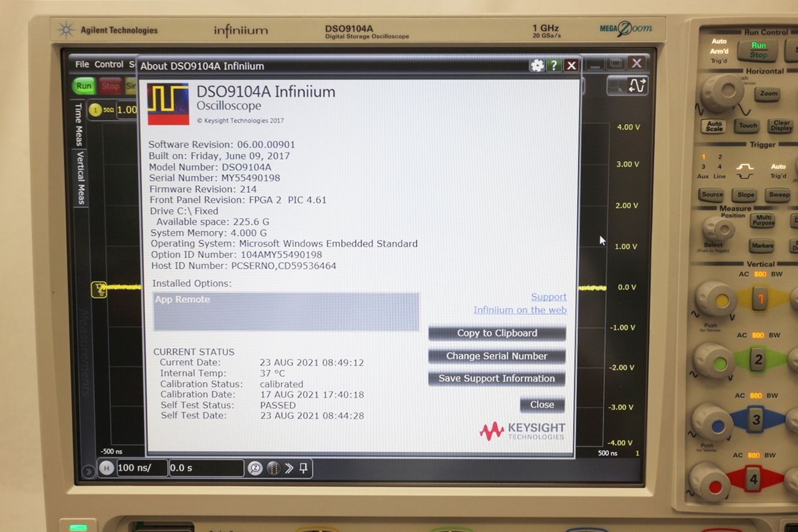
Task: Open Infiniium on the web link
Action: pos(520,310)
